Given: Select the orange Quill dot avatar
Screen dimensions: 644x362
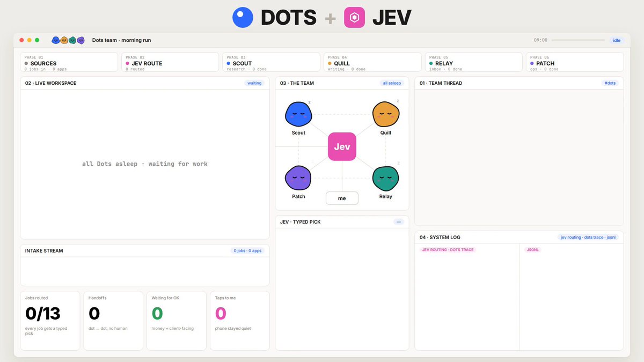Looking at the screenshot, I should pyautogui.click(x=386, y=114).
